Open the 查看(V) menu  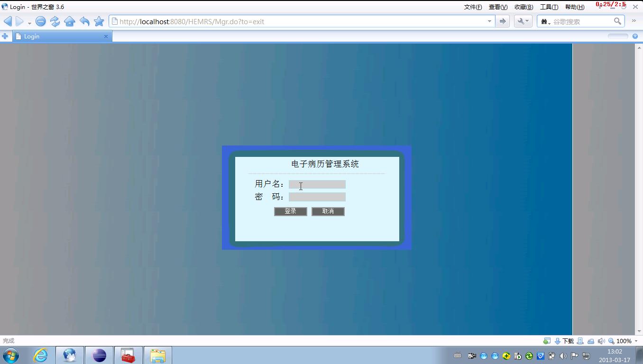coord(498,7)
